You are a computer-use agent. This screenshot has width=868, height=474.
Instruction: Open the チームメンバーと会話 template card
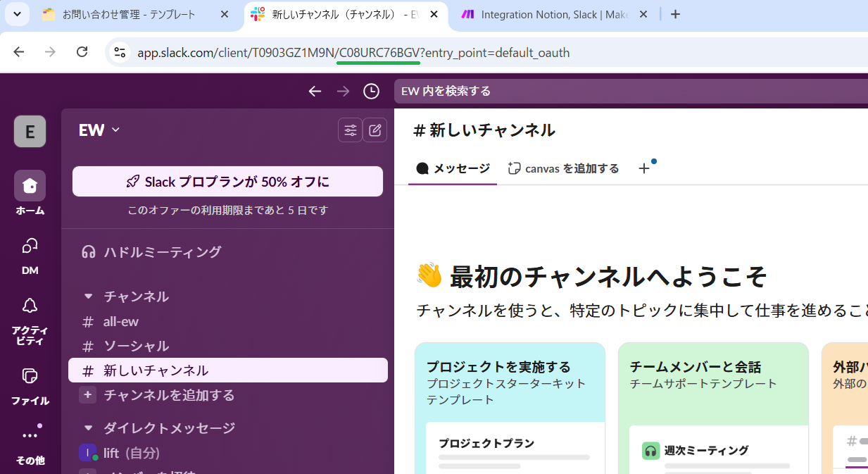coord(713,408)
